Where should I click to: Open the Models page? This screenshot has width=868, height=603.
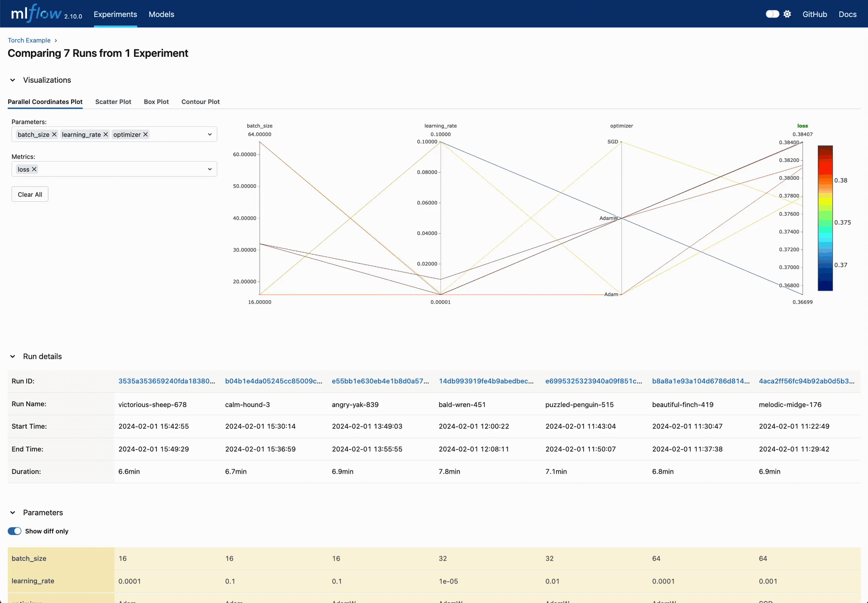pyautogui.click(x=161, y=14)
